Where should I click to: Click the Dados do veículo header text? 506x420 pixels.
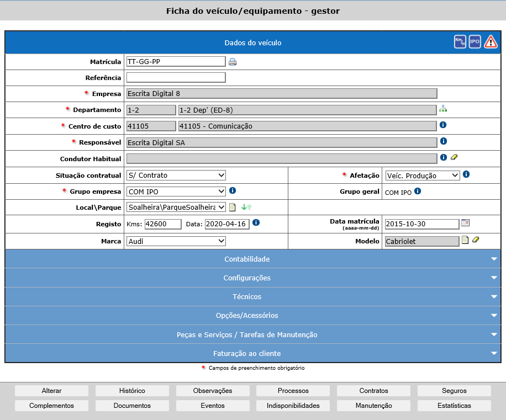coord(253,43)
